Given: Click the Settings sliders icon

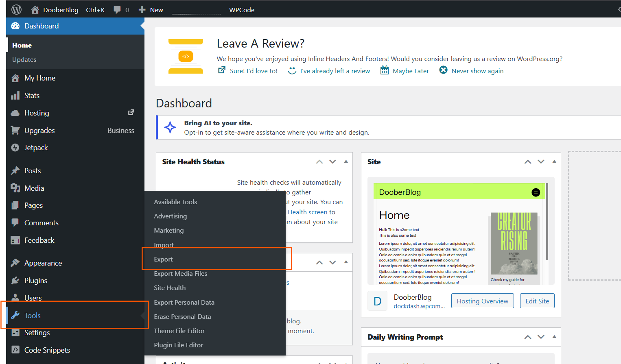Looking at the screenshot, I should pyautogui.click(x=15, y=333).
